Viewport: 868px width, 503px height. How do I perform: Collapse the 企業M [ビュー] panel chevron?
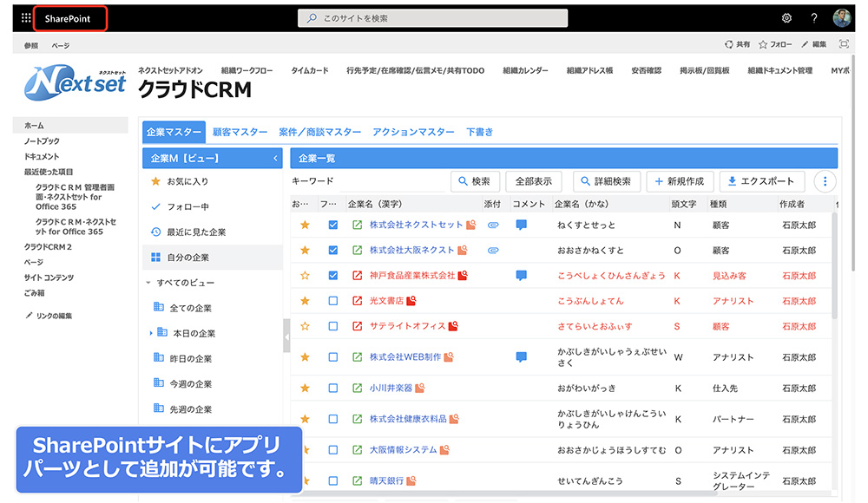tap(275, 158)
